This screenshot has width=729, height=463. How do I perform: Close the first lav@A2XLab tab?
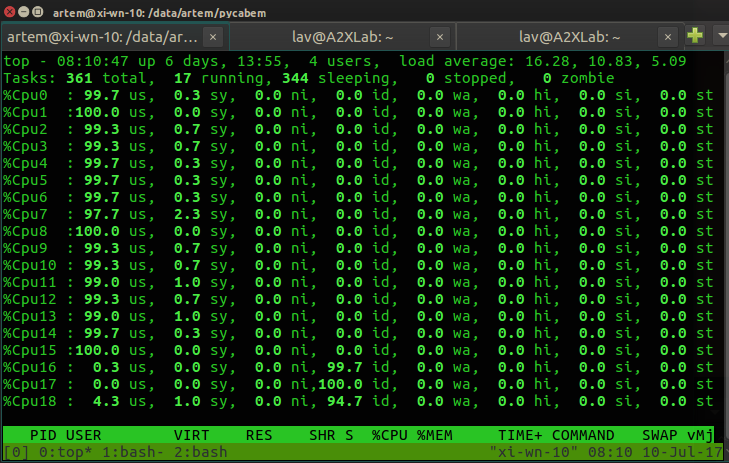[440, 37]
